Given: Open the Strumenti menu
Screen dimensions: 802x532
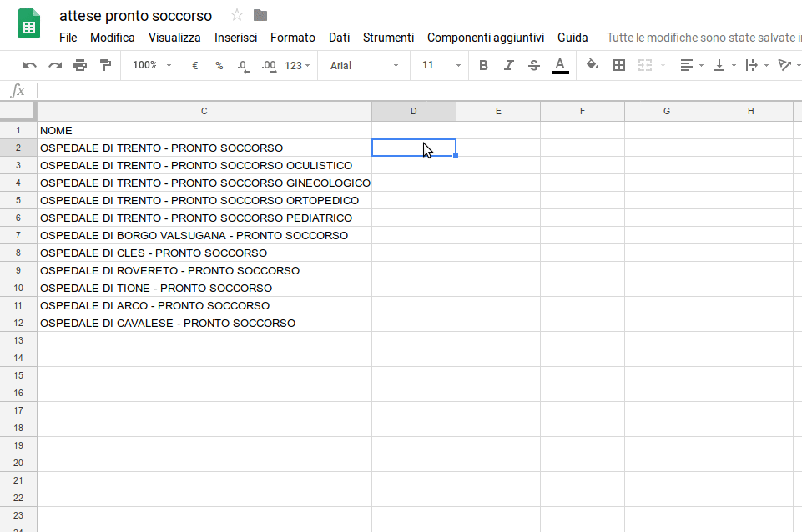Looking at the screenshot, I should (388, 38).
